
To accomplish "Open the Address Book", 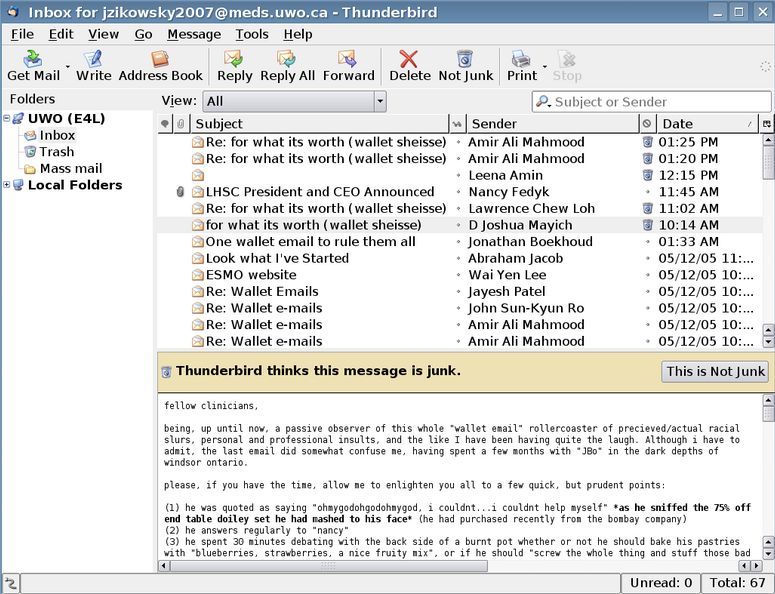I will coord(160,65).
